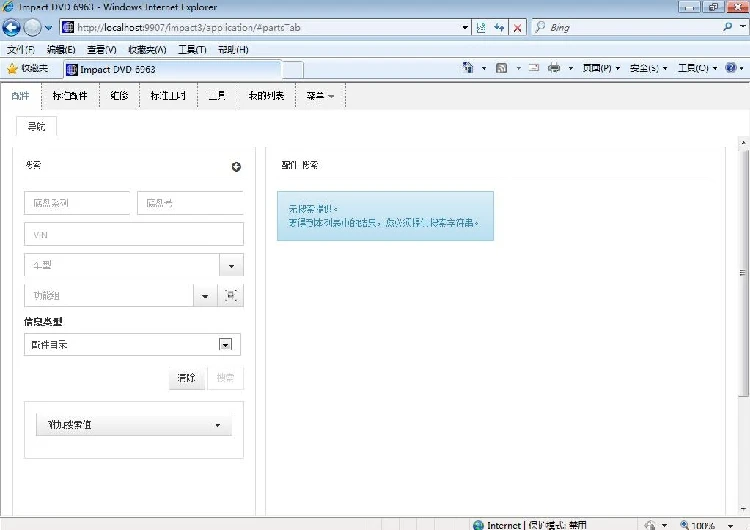Open the 文件(F) menu

coord(21,49)
